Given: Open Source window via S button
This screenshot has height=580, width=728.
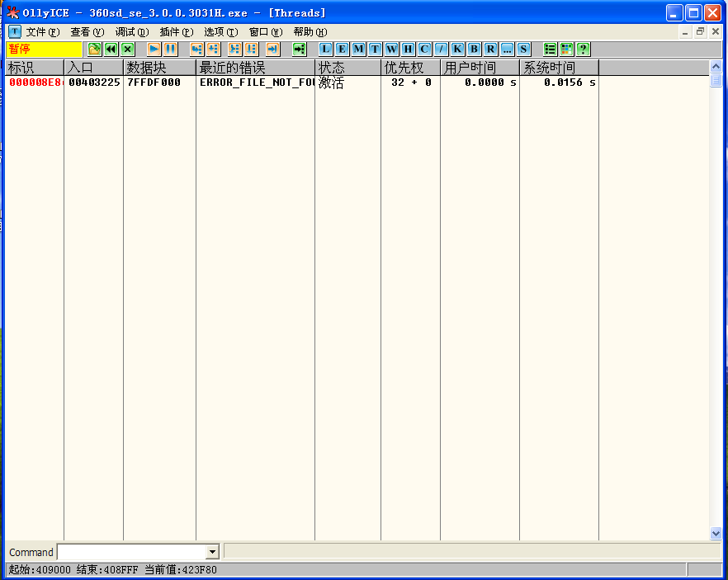Looking at the screenshot, I should coord(523,50).
